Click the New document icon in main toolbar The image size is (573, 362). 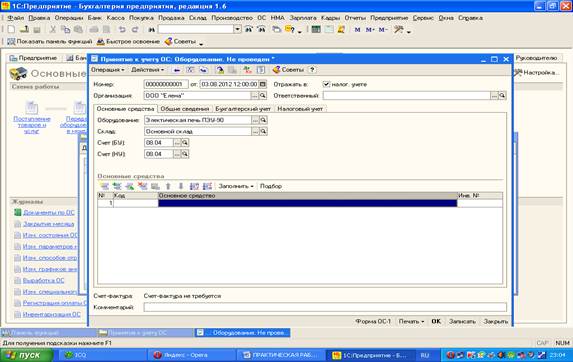(x=11, y=30)
